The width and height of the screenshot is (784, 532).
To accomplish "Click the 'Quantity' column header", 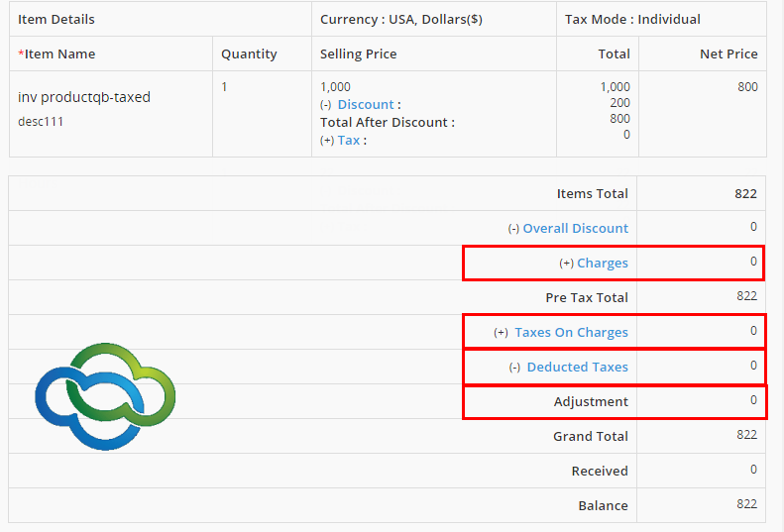I will tap(249, 54).
